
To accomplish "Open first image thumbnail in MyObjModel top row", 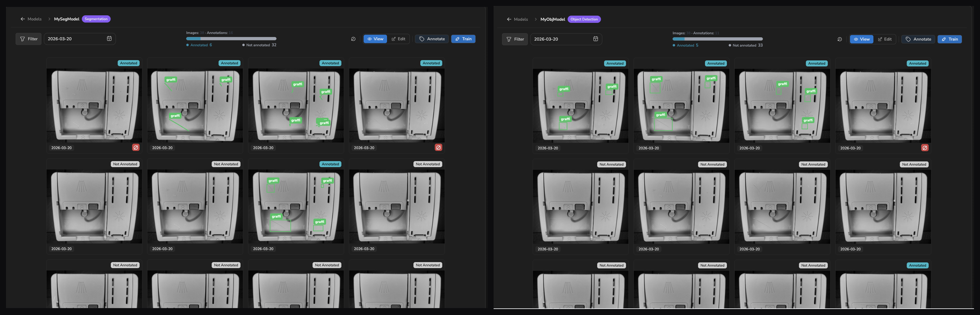I will (581, 106).
